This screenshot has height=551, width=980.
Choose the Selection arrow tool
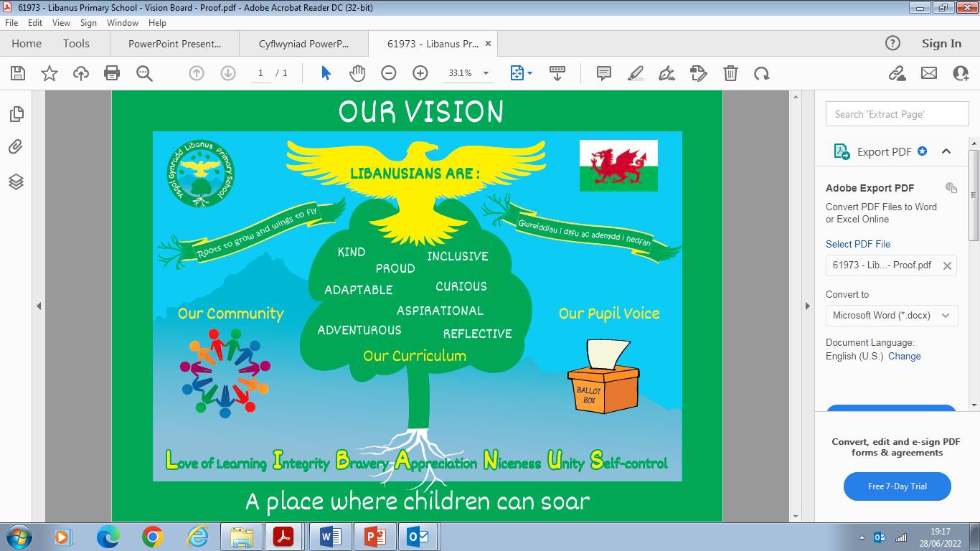(x=326, y=73)
